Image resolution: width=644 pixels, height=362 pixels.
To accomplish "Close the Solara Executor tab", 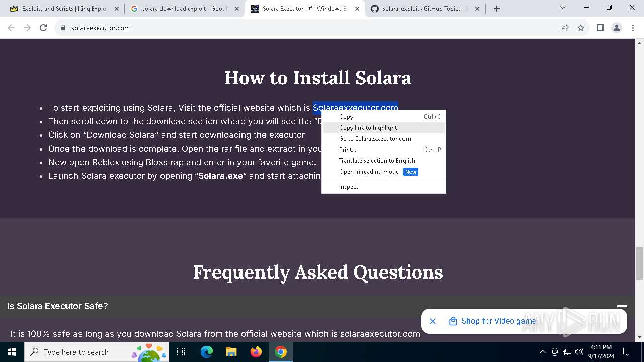I will (x=357, y=9).
